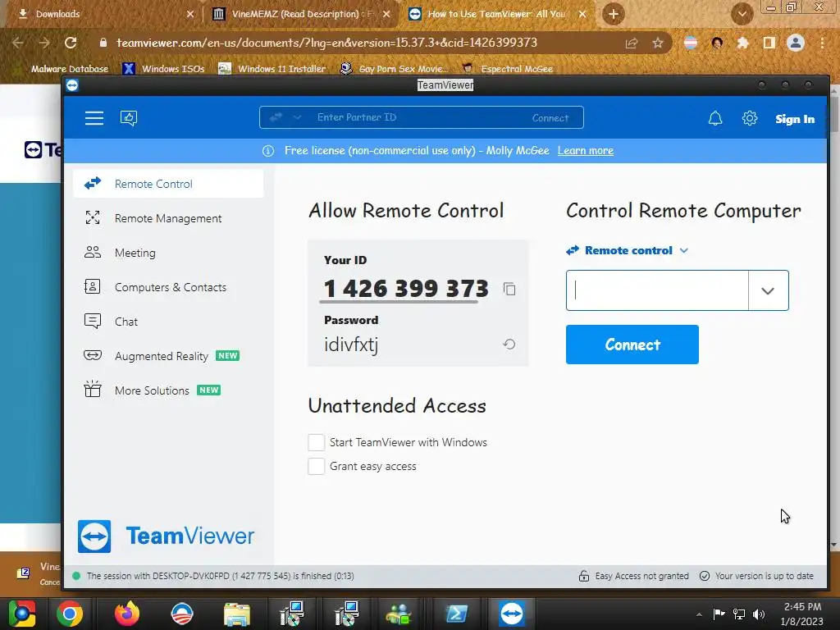Refresh the random password icon
840x630 pixels.
509,345
